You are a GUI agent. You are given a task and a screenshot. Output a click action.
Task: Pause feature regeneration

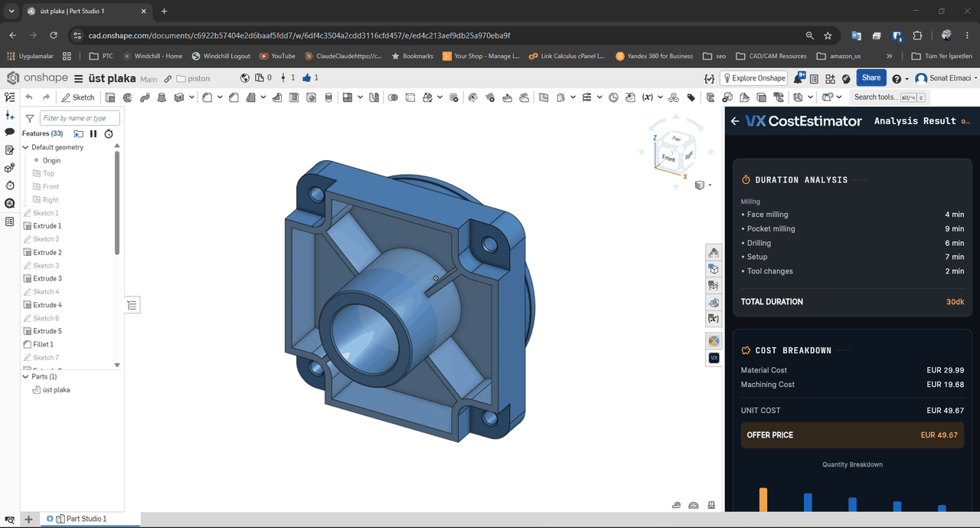click(x=93, y=133)
